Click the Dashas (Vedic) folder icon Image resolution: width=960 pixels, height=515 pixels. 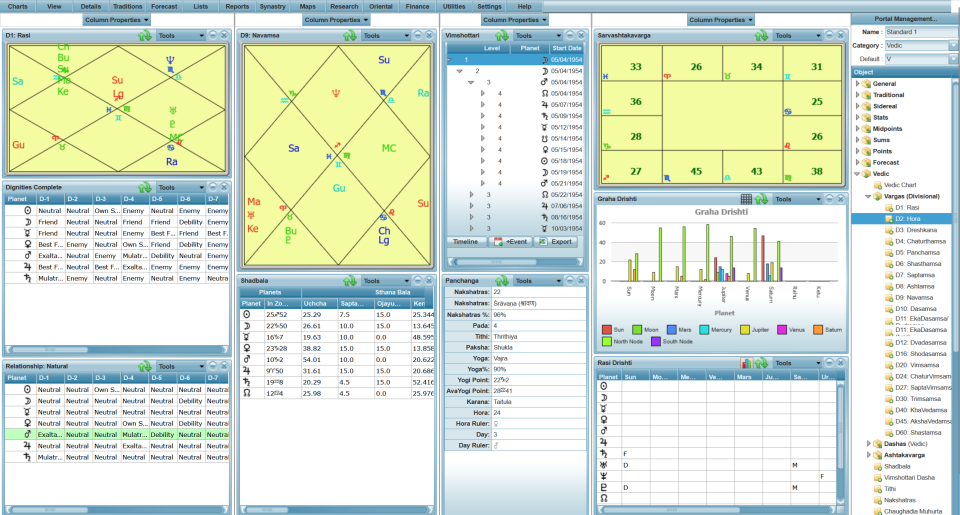877,444
